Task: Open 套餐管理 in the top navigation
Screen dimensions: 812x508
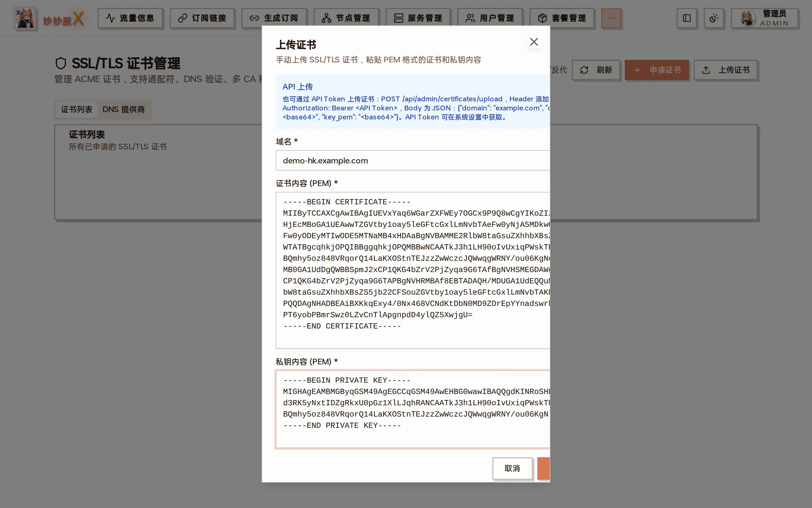Action: (562, 18)
